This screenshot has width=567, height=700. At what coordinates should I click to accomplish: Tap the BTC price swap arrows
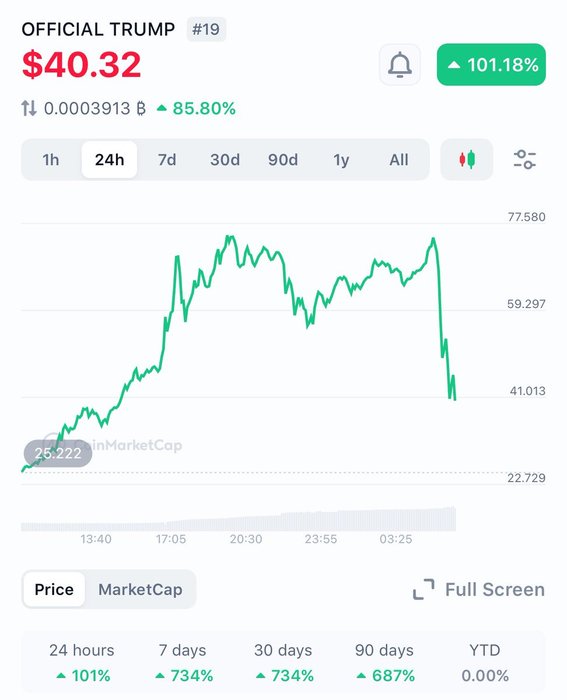pyautogui.click(x=29, y=108)
